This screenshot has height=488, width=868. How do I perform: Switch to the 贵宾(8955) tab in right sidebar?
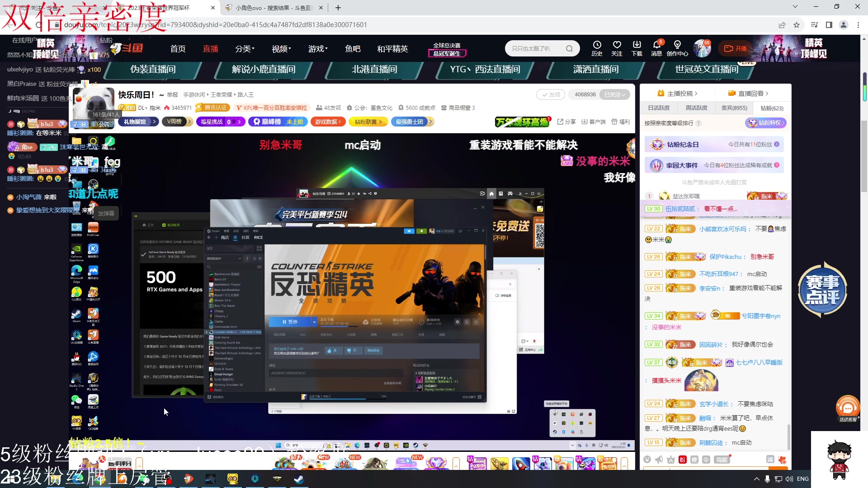point(734,108)
